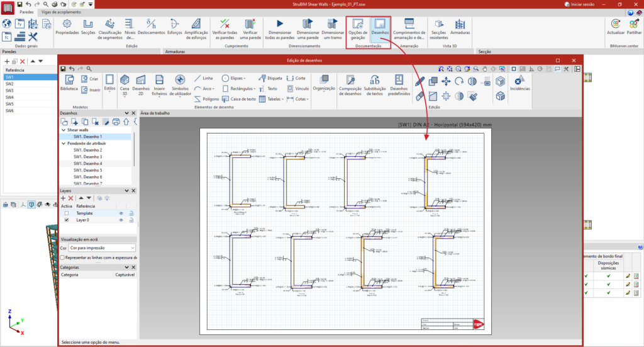Open the Cor para impressão dropdown
The width and height of the screenshot is (644, 347).
point(102,248)
